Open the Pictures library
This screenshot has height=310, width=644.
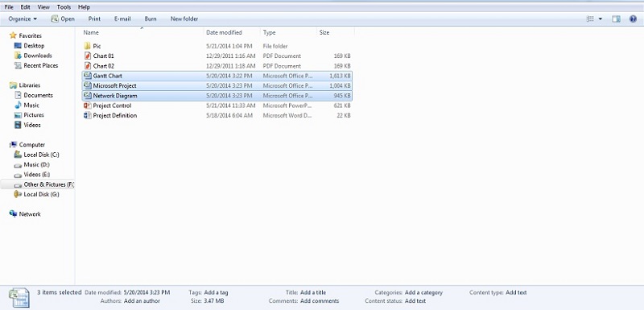(34, 115)
